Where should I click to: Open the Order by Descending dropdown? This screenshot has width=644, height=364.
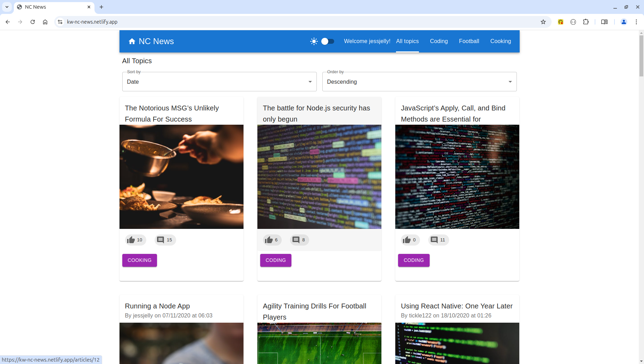(x=419, y=82)
